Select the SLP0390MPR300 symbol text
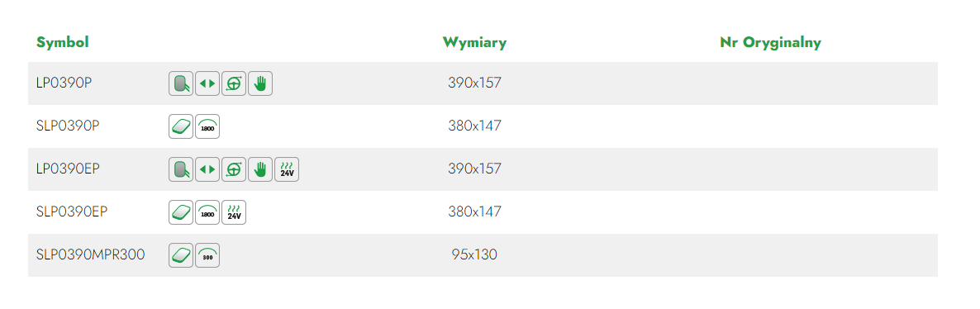This screenshot has width=980, height=309. click(x=91, y=254)
